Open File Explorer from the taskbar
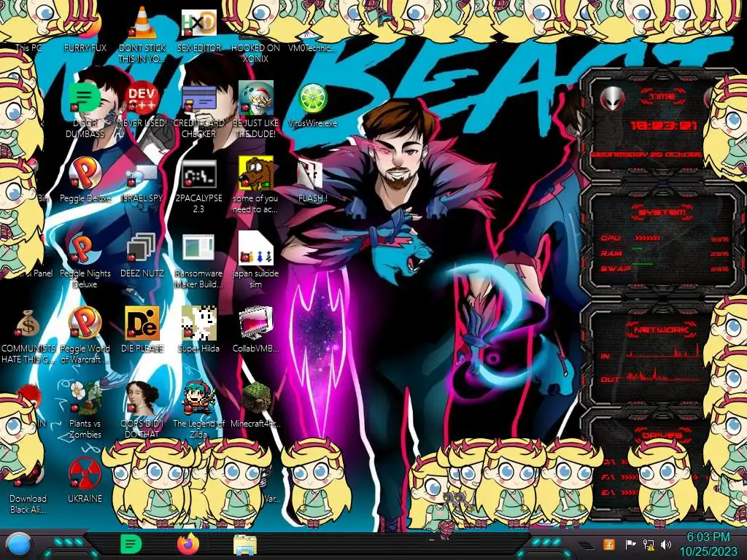 pos(245,544)
